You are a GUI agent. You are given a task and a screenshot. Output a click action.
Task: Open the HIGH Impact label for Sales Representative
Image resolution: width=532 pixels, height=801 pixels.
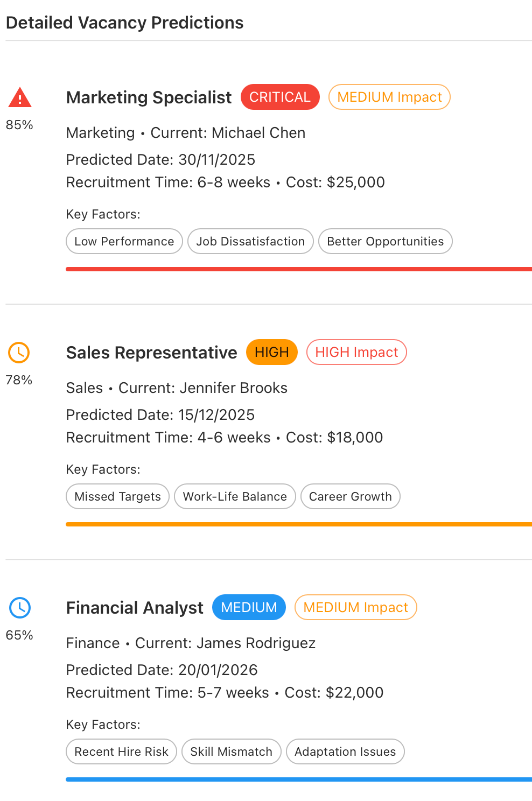(356, 352)
